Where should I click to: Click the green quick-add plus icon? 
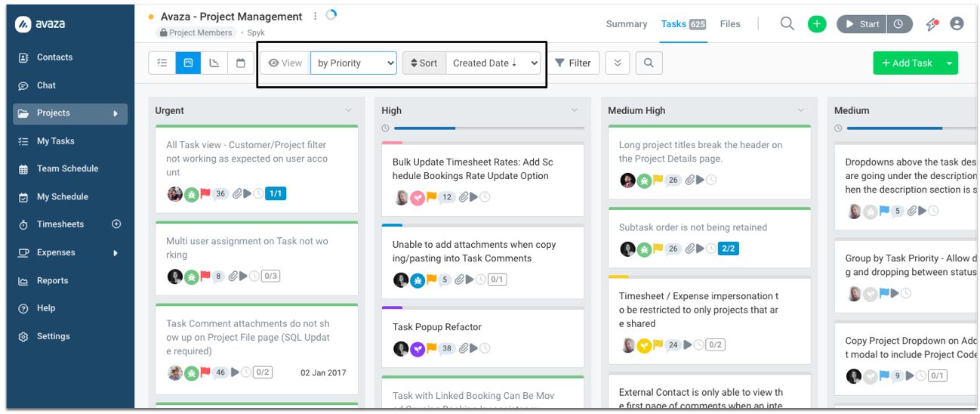click(x=817, y=24)
